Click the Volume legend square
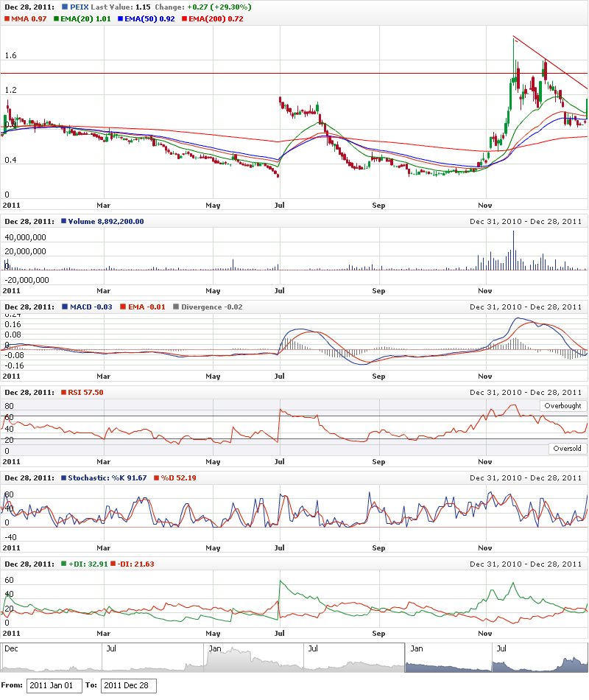The image size is (589, 700). [64, 221]
